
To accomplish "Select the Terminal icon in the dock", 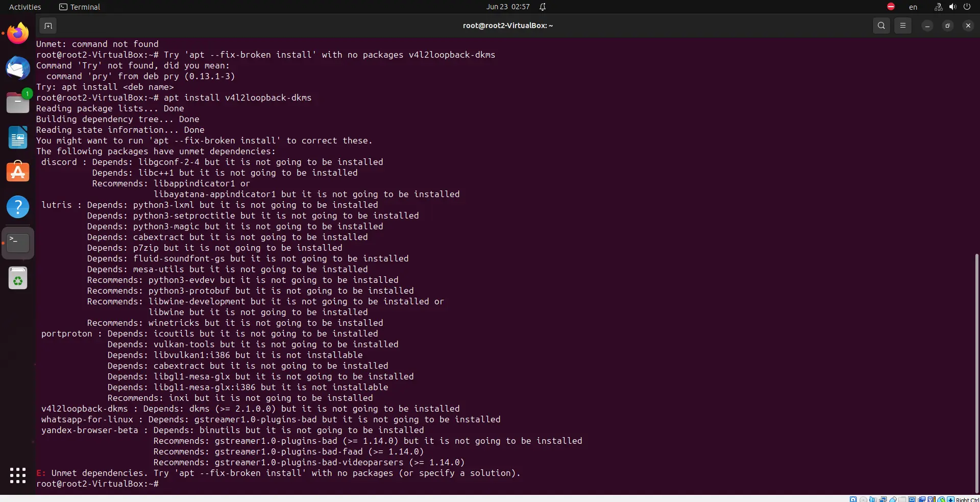I will pyautogui.click(x=18, y=243).
